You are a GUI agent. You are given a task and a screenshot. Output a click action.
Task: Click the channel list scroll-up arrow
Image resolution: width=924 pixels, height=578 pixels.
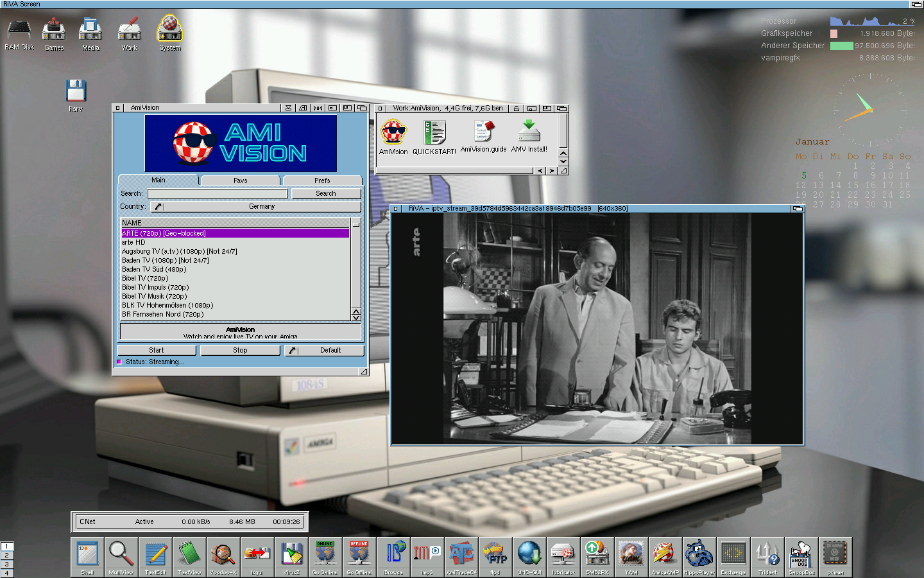pyautogui.click(x=356, y=311)
